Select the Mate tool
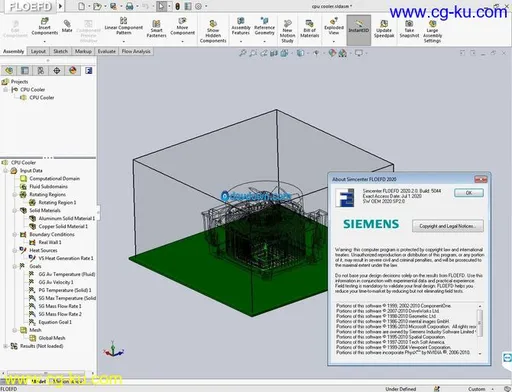512x392 pixels. pyautogui.click(x=67, y=26)
